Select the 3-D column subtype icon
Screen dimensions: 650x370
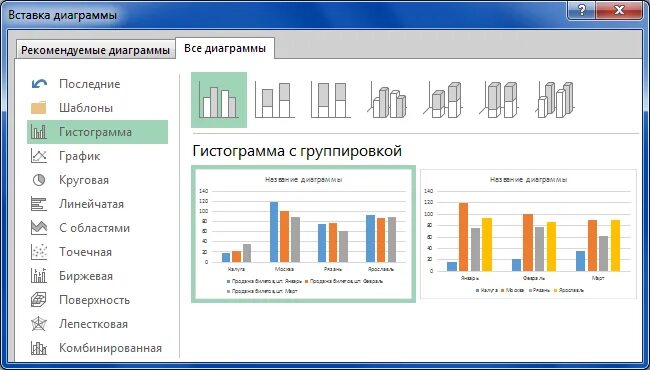[554, 100]
